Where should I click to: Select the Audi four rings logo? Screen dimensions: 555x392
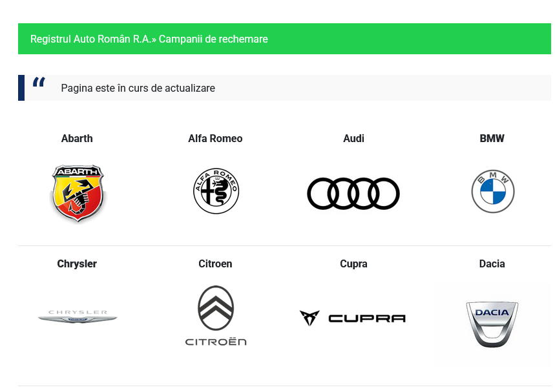click(x=353, y=194)
